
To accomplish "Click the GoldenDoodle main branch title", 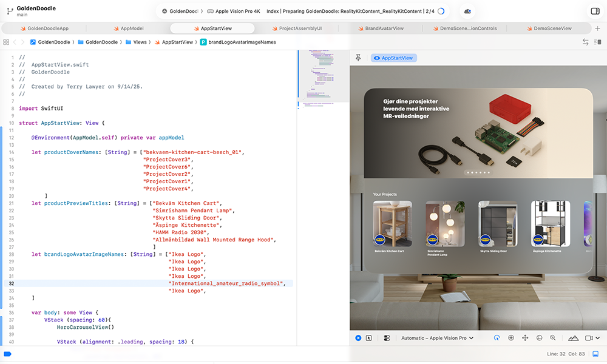I will point(36,11).
